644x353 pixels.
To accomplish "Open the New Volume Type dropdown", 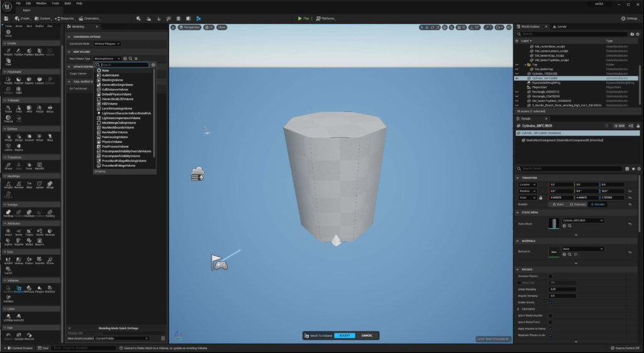I will 107,59.
